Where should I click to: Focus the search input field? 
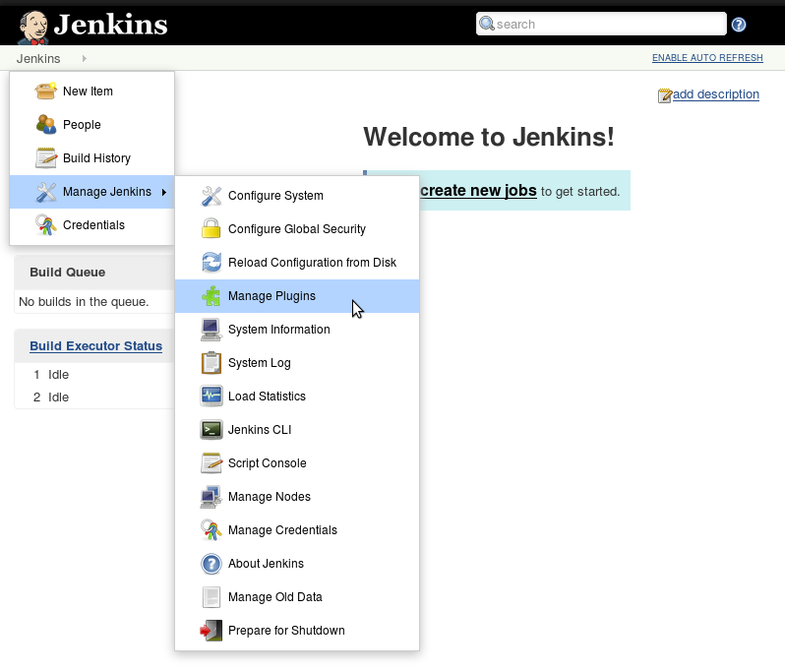click(601, 24)
